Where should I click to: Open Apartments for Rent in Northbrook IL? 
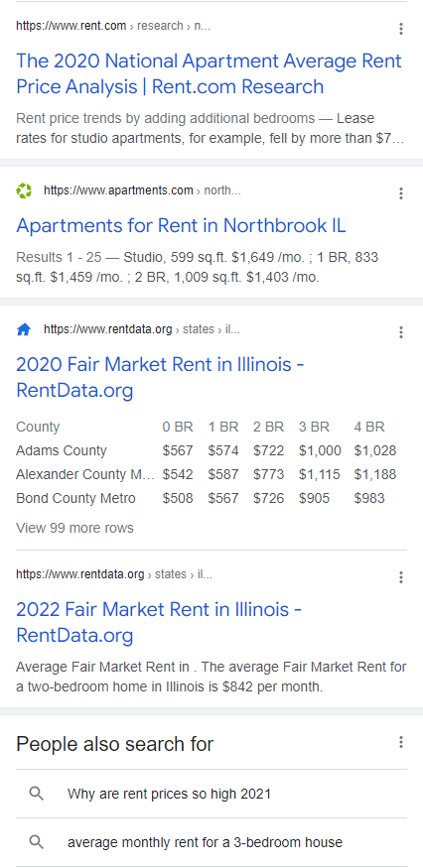181,225
